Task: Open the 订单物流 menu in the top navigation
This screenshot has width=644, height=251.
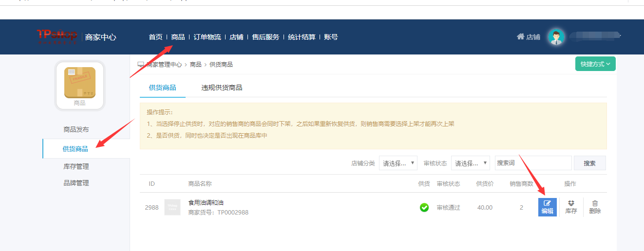Action: pos(207,37)
